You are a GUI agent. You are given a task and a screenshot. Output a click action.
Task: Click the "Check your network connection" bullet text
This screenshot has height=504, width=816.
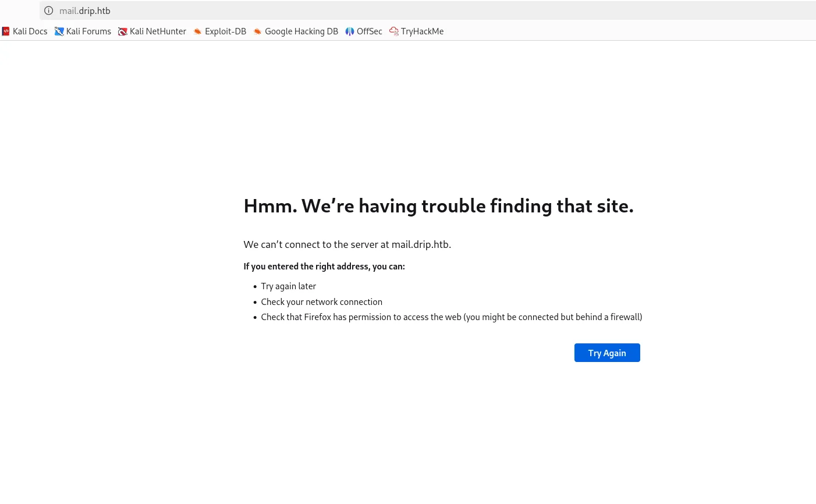point(321,302)
